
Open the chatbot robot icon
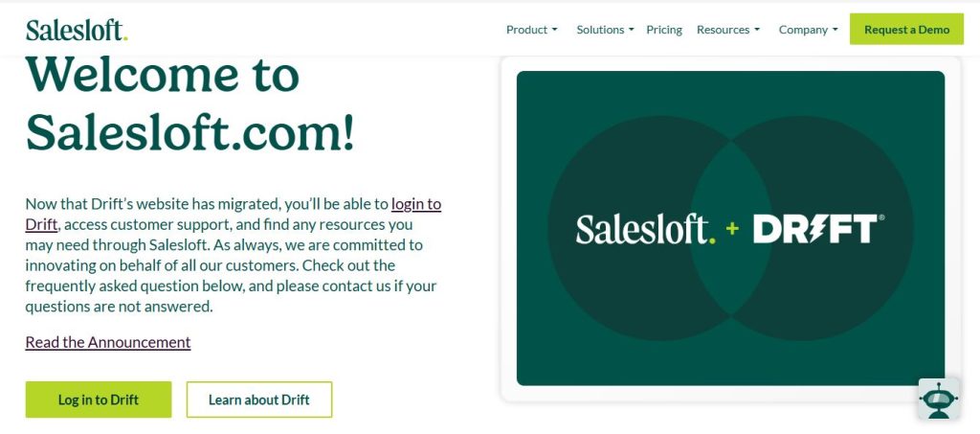tap(938, 399)
